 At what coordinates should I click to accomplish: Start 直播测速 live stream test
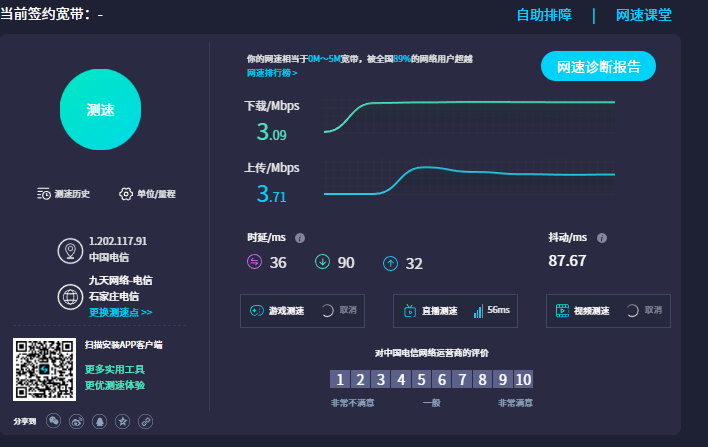(438, 311)
